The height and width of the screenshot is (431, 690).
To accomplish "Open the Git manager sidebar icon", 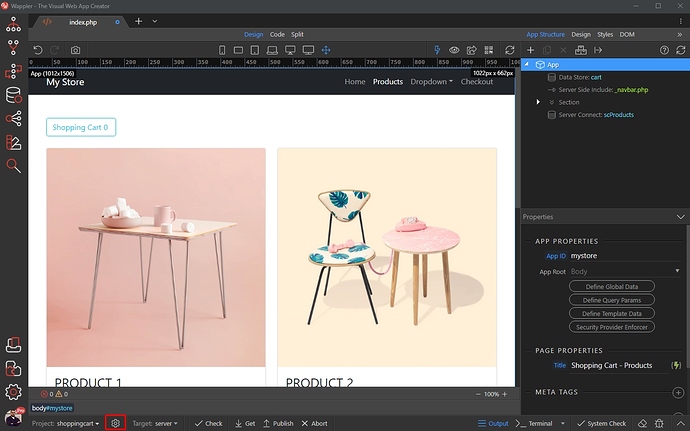I will coord(13,47).
